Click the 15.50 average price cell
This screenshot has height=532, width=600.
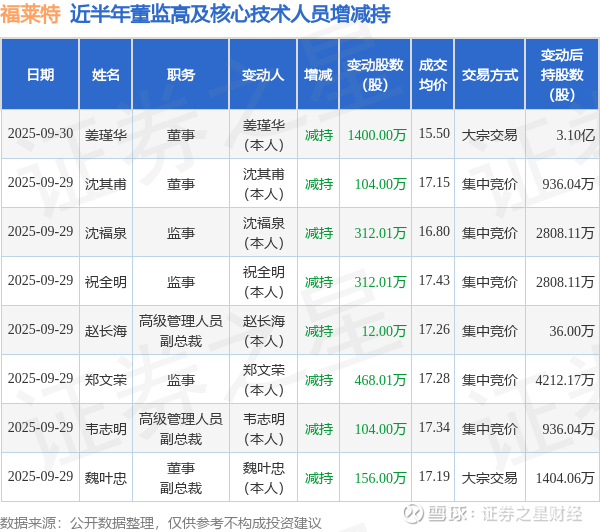pyautogui.click(x=434, y=134)
